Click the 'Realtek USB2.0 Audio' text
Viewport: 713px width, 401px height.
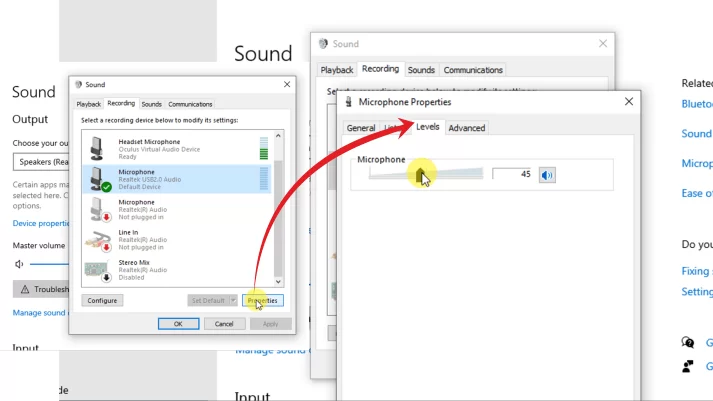click(x=150, y=180)
